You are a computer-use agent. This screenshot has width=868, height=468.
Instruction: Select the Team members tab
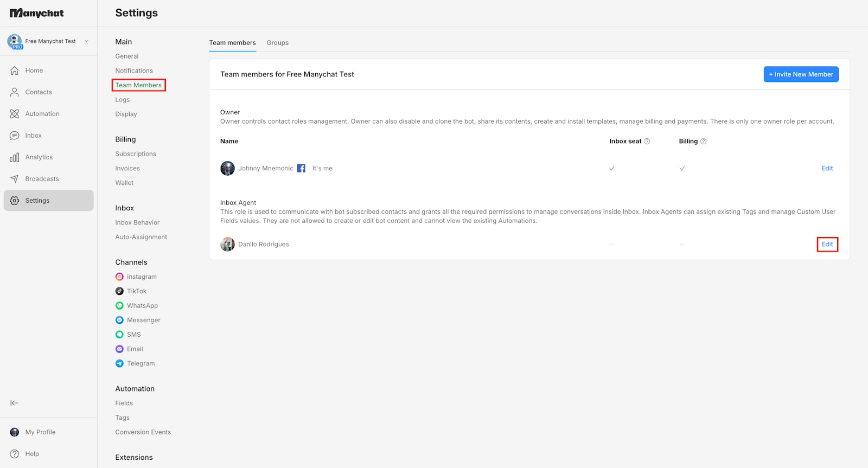(232, 43)
